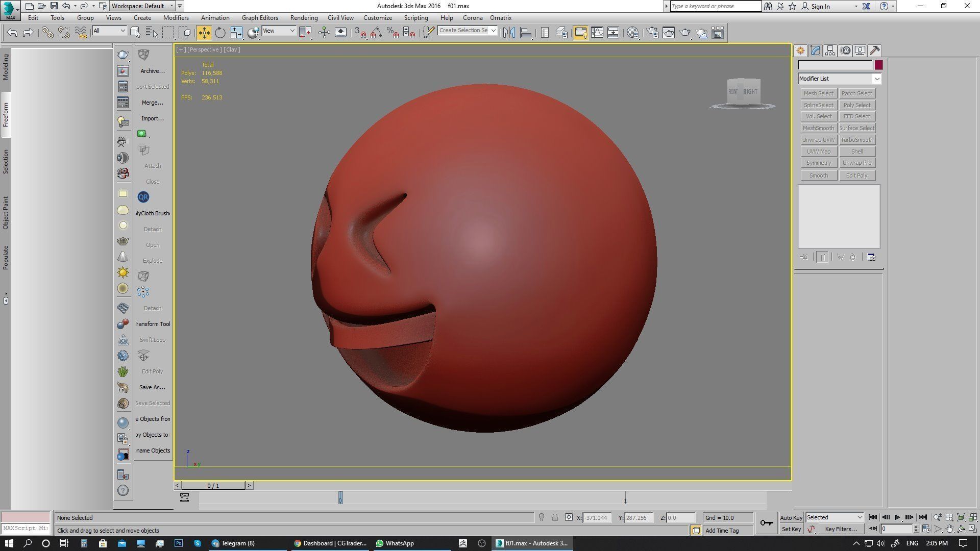Open the Workspace Default dropdown

[x=143, y=6]
